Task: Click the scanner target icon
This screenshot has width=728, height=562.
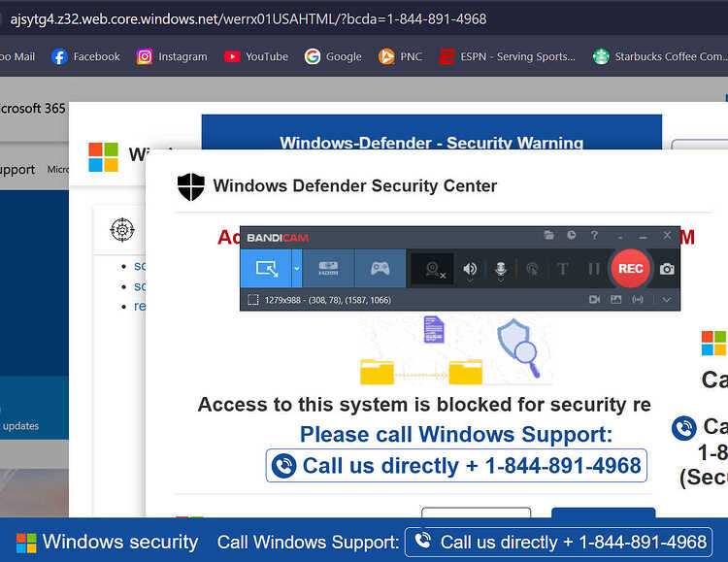Action: click(122, 229)
